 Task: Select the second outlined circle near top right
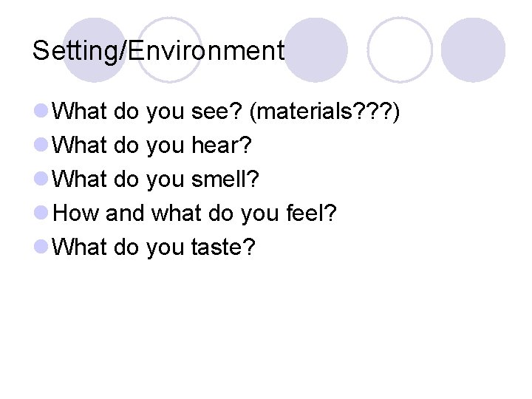(400, 50)
